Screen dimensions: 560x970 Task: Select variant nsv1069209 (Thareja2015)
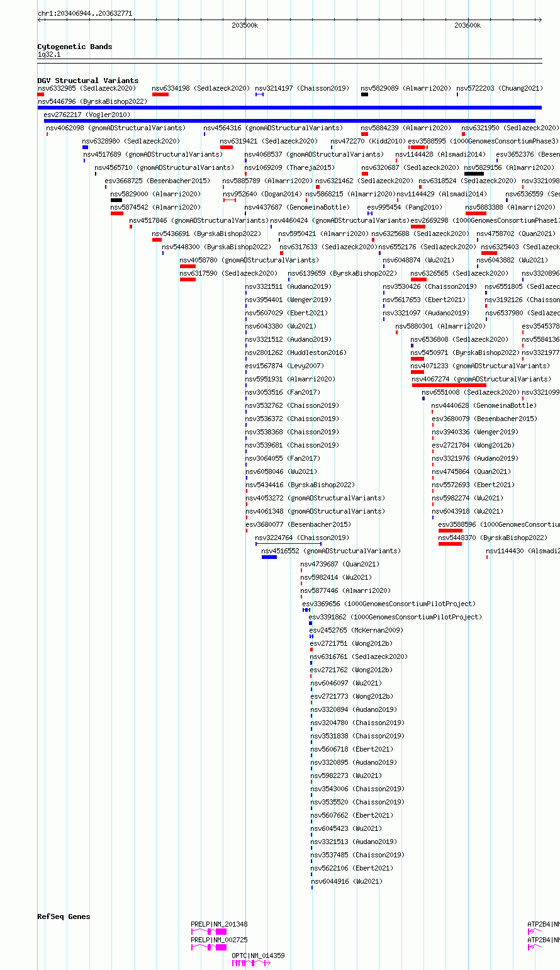point(290,167)
